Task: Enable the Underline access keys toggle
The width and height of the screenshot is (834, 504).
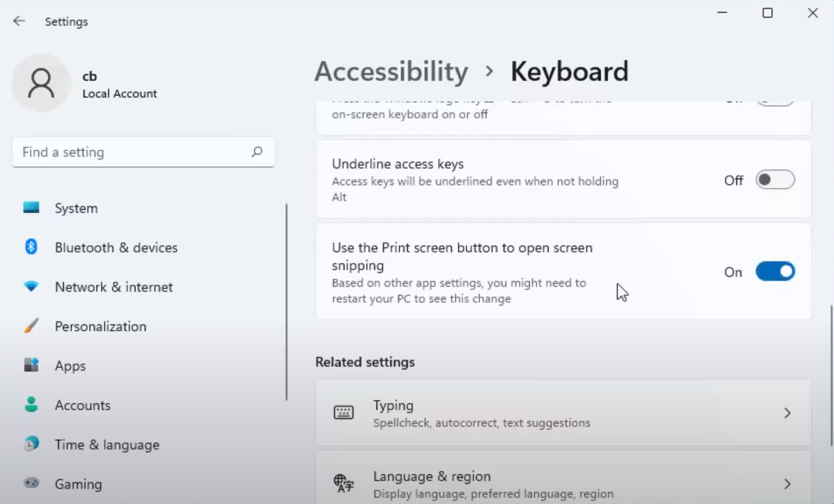Action: tap(775, 180)
